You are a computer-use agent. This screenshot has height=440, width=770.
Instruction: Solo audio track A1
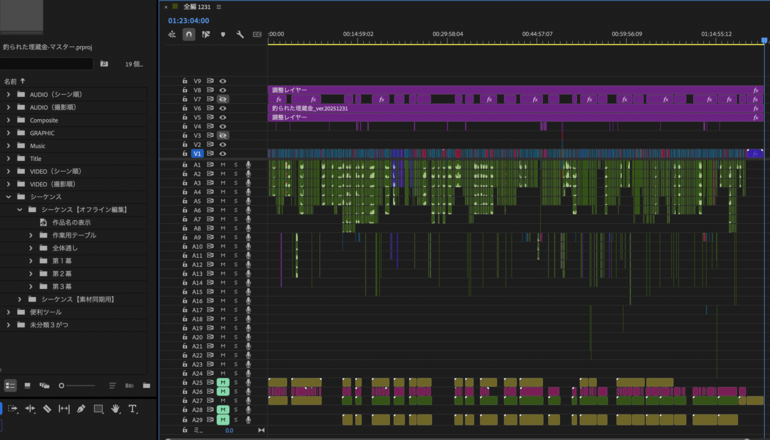[x=236, y=165]
